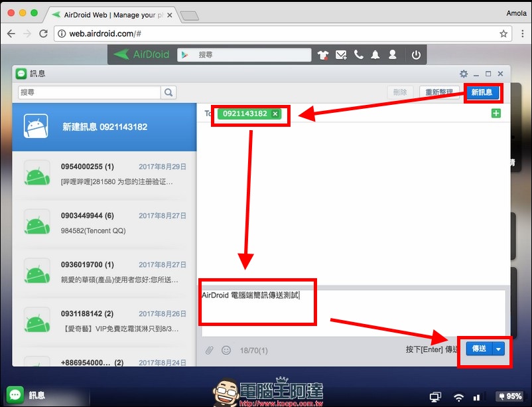The image size is (532, 407).
Task: Open conversation with 0936019700
Action: point(105,272)
